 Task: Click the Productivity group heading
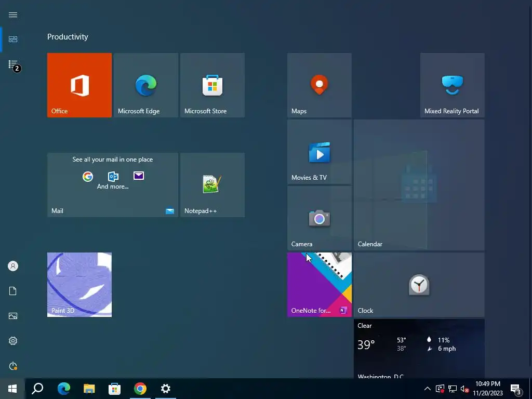tap(68, 37)
